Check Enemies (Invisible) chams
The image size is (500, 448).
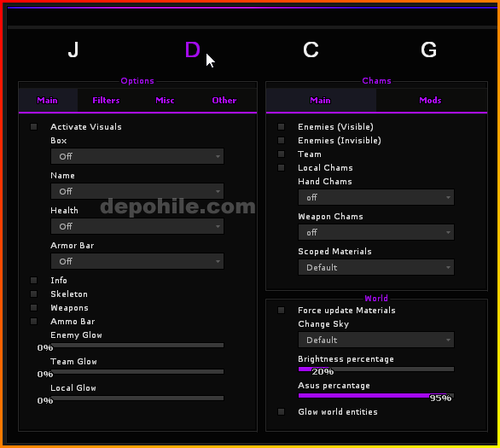[x=281, y=141]
